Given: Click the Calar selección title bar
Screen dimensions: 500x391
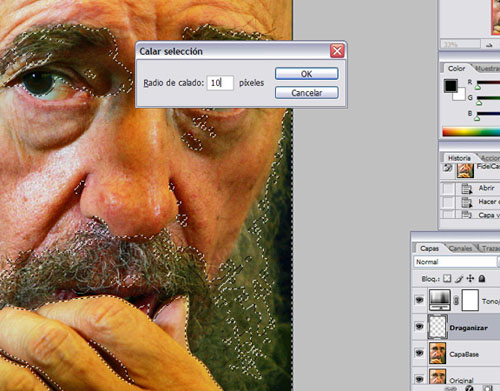Looking at the screenshot, I should coord(233,51).
